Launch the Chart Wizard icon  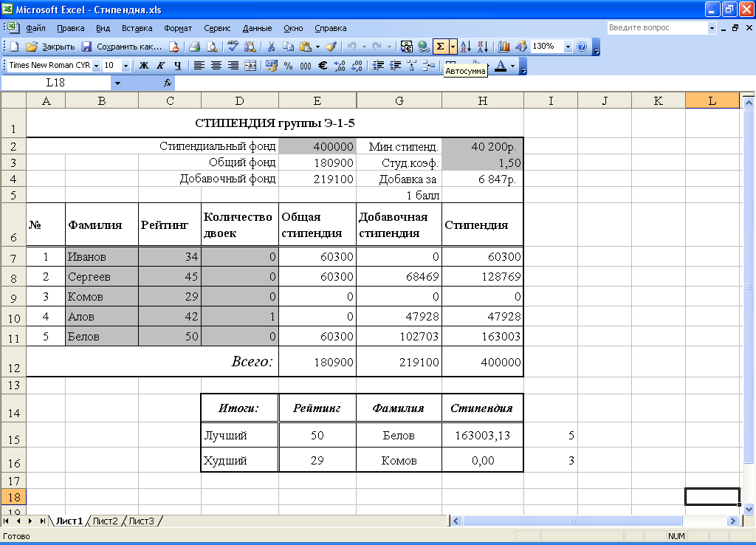pyautogui.click(x=504, y=47)
